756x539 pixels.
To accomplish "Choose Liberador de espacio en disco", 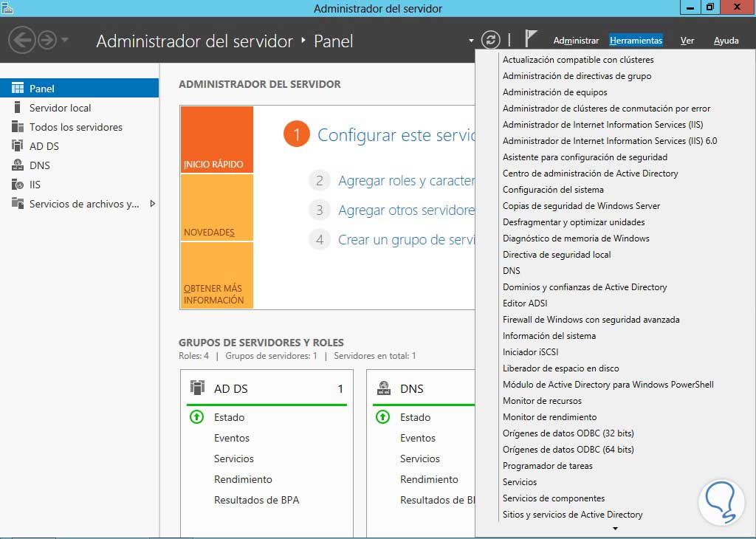I will [x=561, y=368].
